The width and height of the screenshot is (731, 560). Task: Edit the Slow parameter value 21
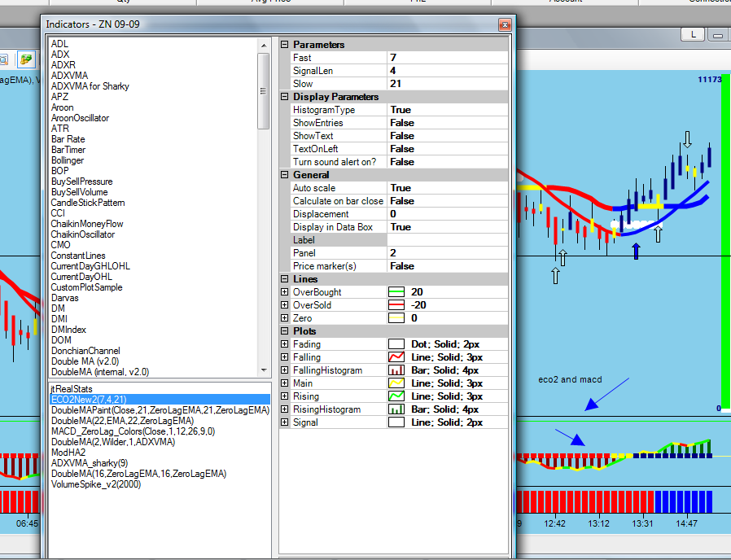(448, 84)
